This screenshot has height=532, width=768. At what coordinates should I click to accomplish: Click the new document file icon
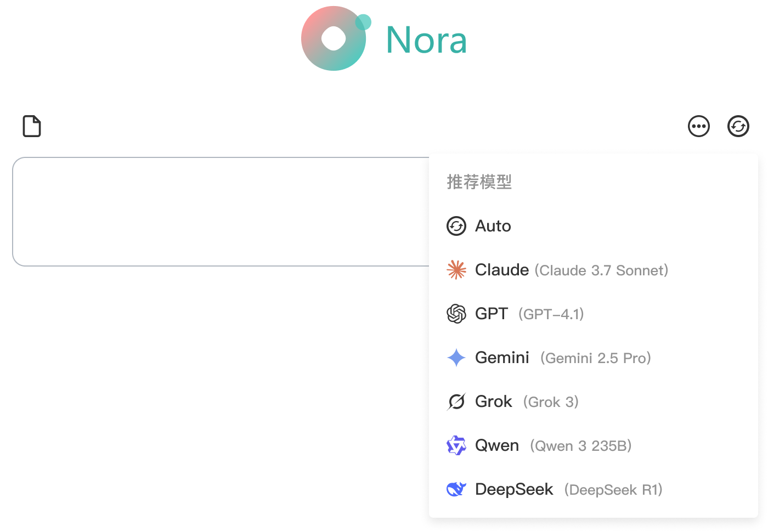[32, 126]
